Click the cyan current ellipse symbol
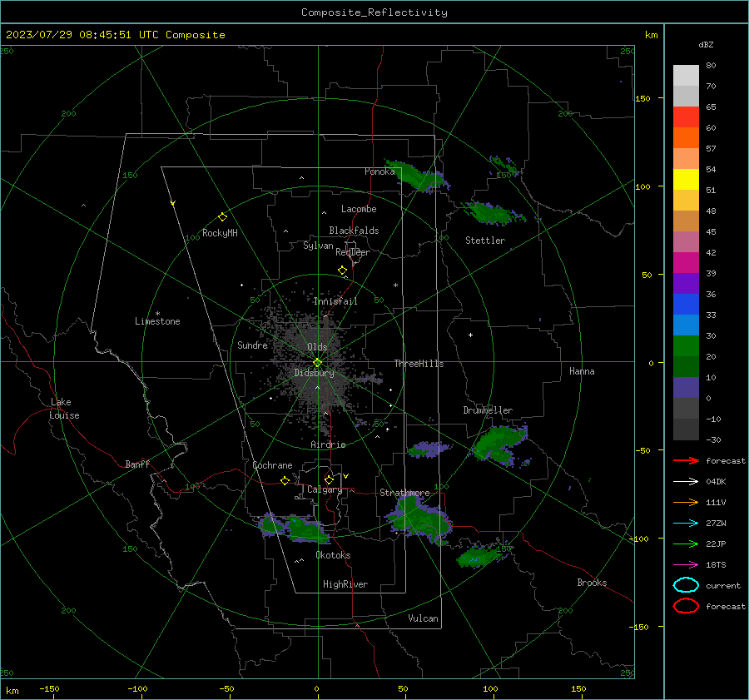Image resolution: width=749 pixels, height=700 pixels. point(686,585)
